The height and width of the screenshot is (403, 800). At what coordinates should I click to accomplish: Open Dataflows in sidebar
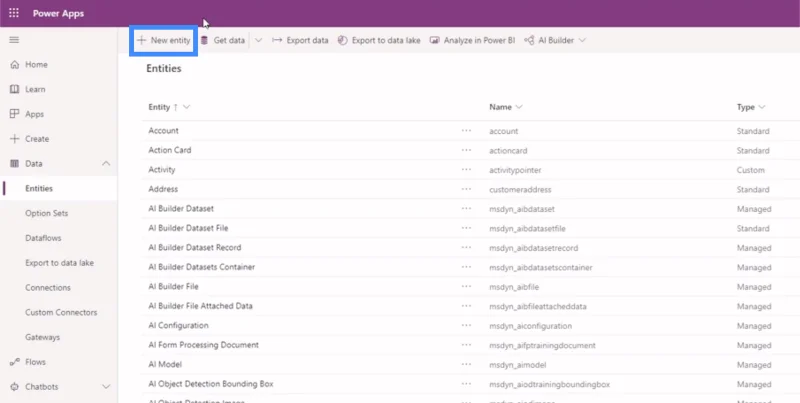pyautogui.click(x=43, y=238)
